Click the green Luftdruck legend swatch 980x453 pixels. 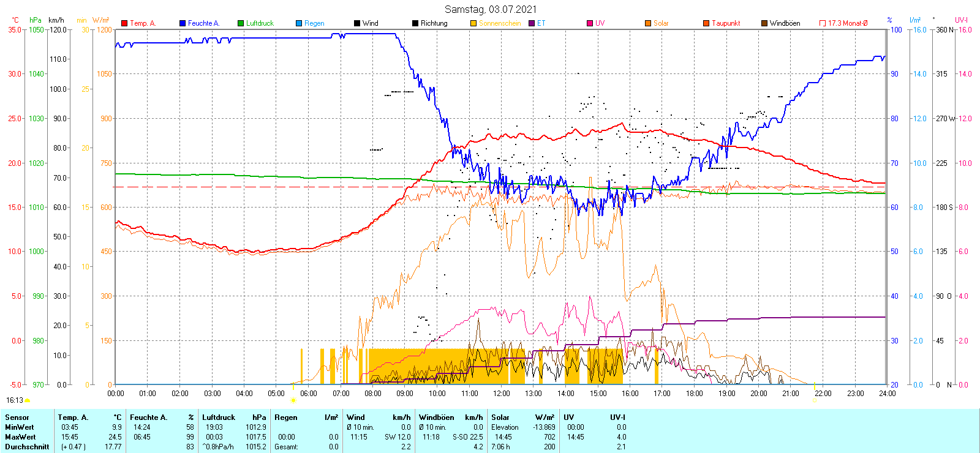point(241,23)
